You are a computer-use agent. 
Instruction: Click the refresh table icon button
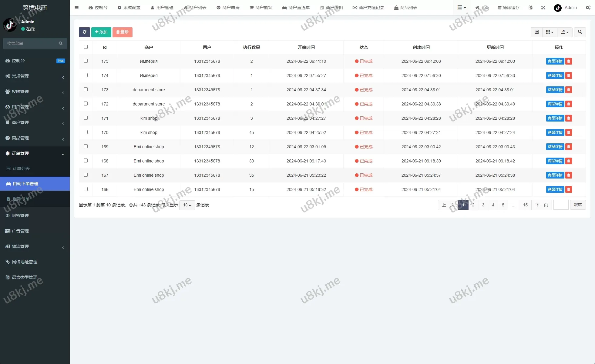pos(84,32)
